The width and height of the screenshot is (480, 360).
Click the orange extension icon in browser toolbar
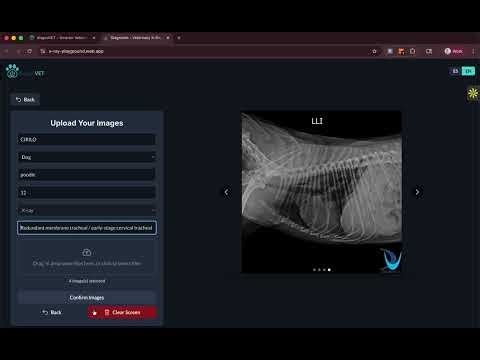coord(401,51)
